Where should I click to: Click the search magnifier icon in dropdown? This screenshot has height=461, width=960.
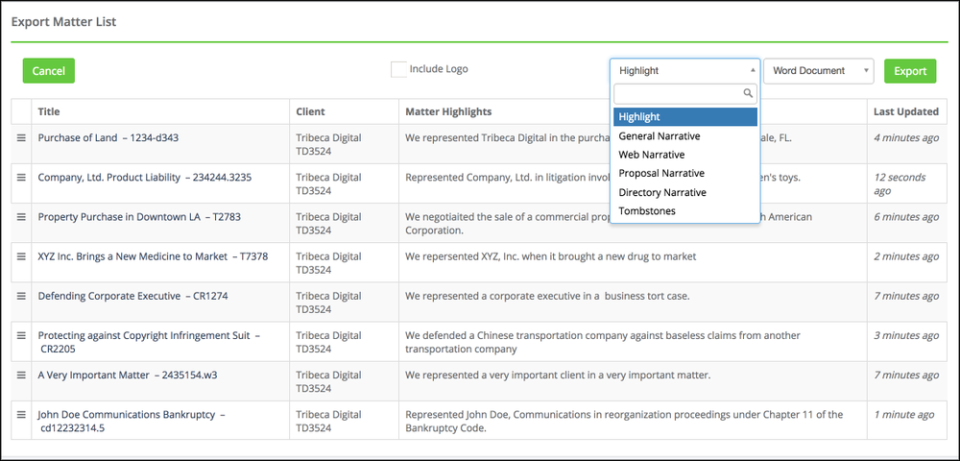747,93
